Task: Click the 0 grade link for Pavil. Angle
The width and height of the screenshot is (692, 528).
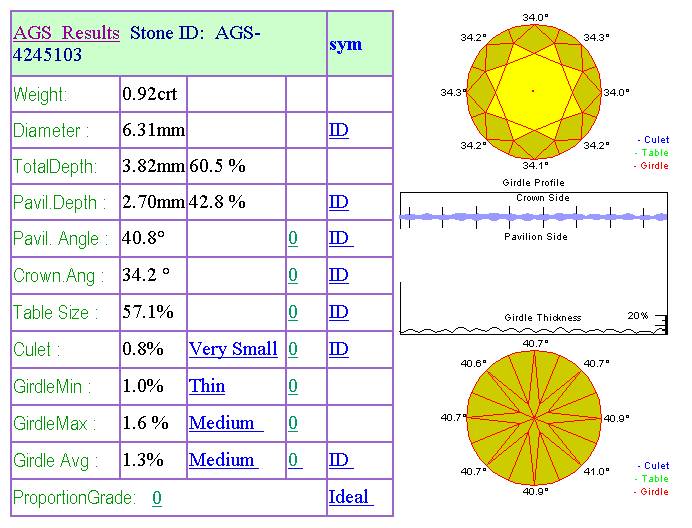Action: pos(293,238)
